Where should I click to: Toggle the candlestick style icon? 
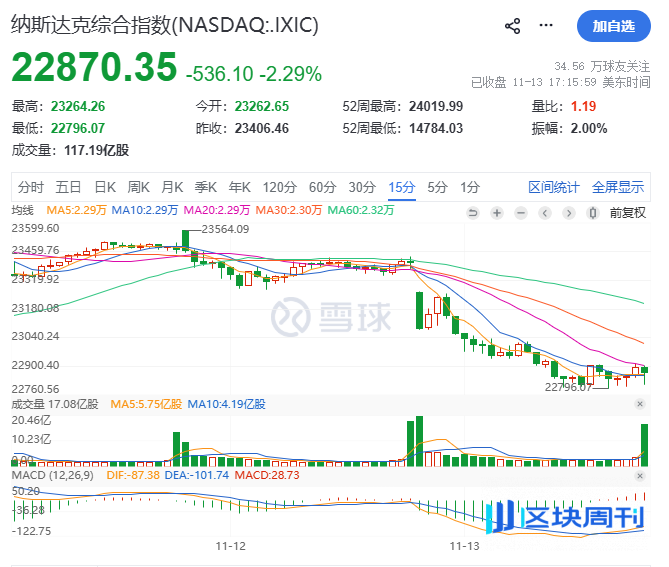[593, 212]
